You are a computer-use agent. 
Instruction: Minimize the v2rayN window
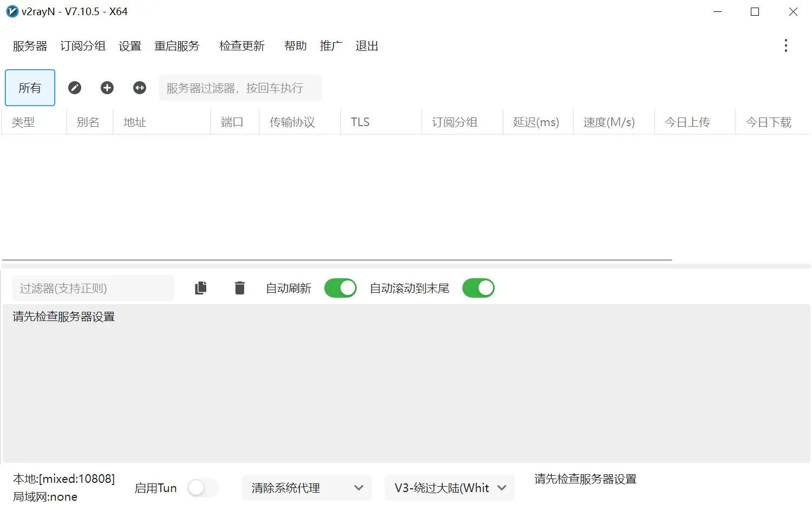click(x=718, y=11)
